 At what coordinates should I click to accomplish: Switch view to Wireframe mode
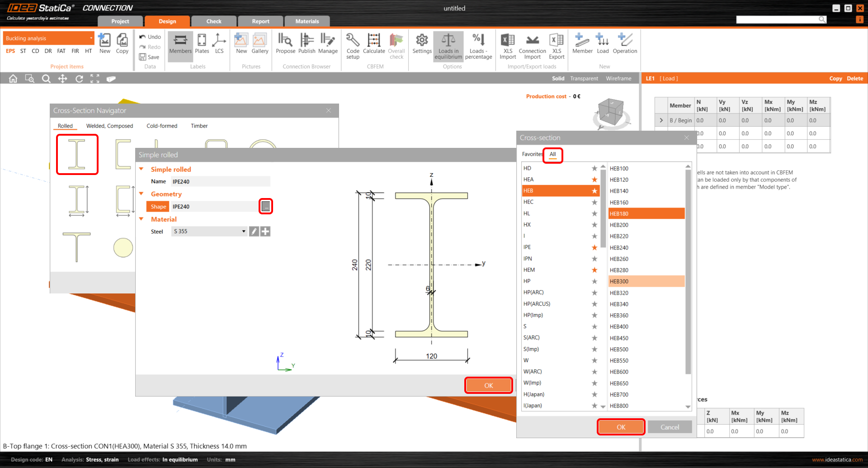(618, 79)
